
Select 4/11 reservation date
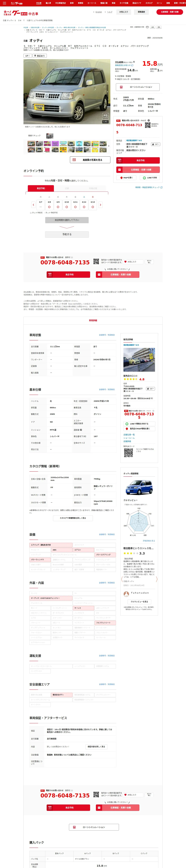click(x=75, y=205)
